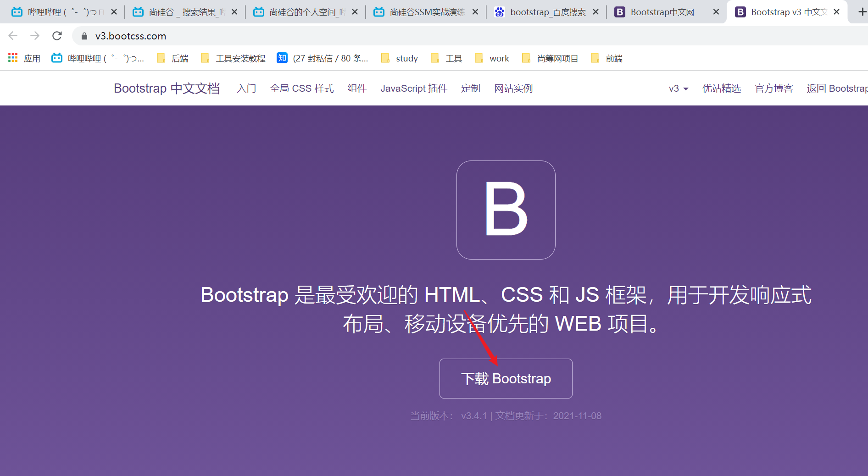Open the 工具 bookmark folder
Image resolution: width=868 pixels, height=476 pixels.
pos(446,58)
